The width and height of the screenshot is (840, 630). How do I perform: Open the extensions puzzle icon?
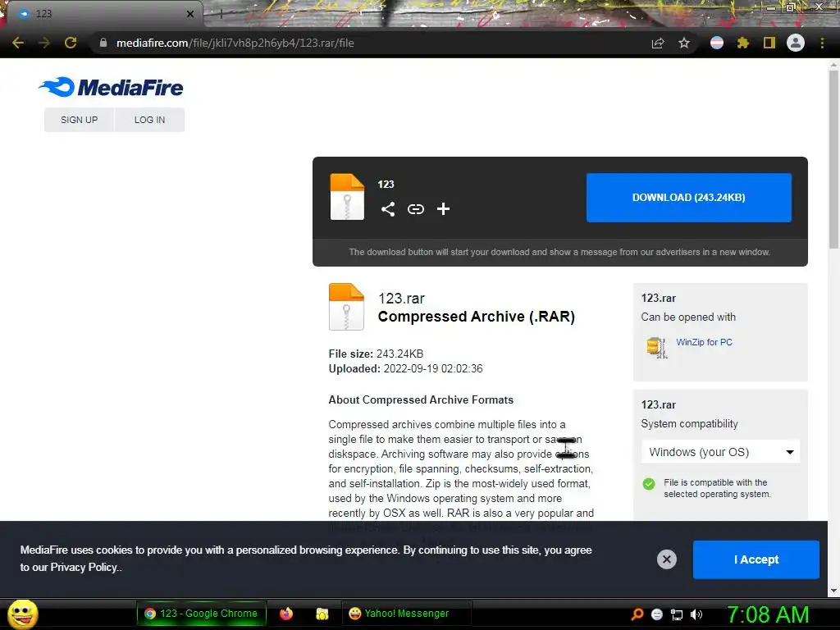click(x=743, y=43)
